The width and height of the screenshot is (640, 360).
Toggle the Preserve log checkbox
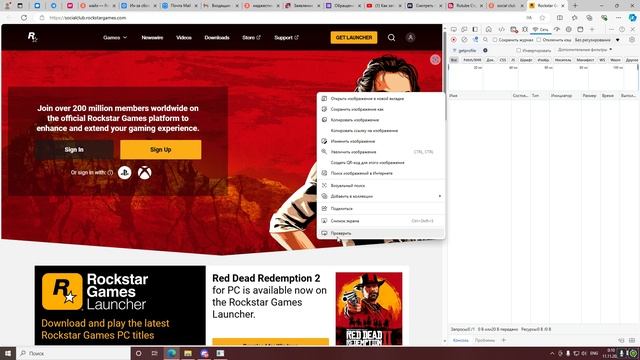495,40
